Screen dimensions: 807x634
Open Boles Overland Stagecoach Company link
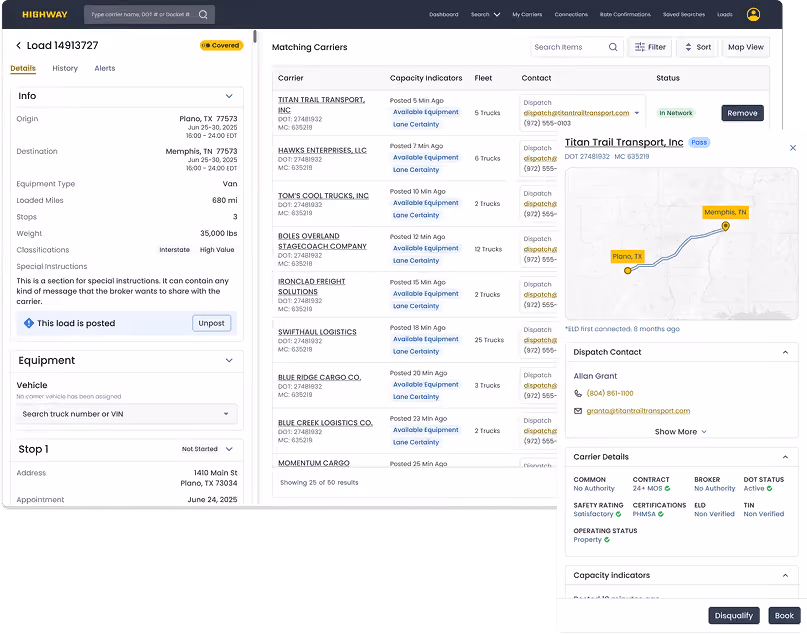tap(322, 241)
